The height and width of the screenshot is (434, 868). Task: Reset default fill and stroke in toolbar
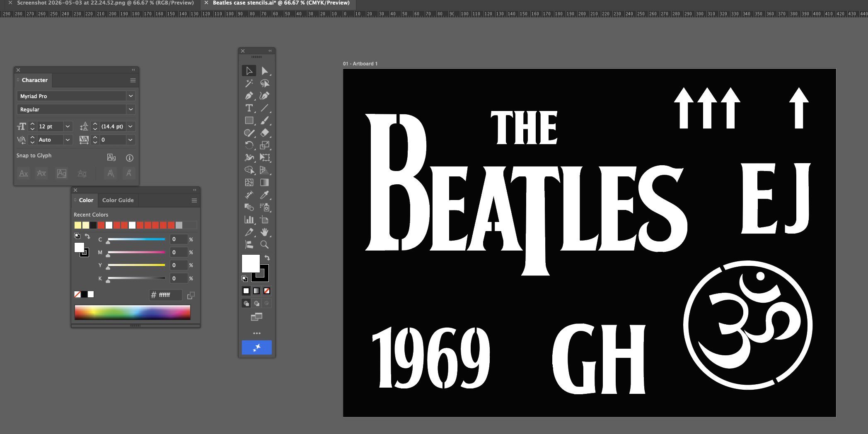244,279
